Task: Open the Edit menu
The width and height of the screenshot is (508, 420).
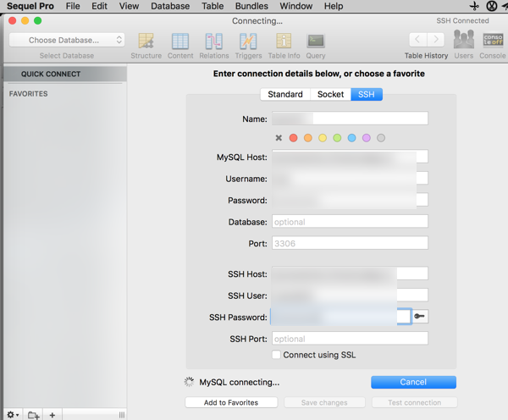Action: pos(99,6)
